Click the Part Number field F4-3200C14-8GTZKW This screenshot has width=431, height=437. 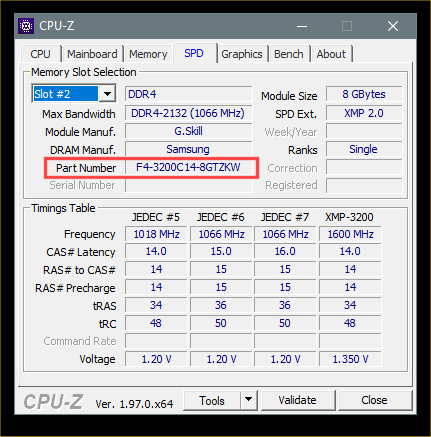pyautogui.click(x=188, y=167)
